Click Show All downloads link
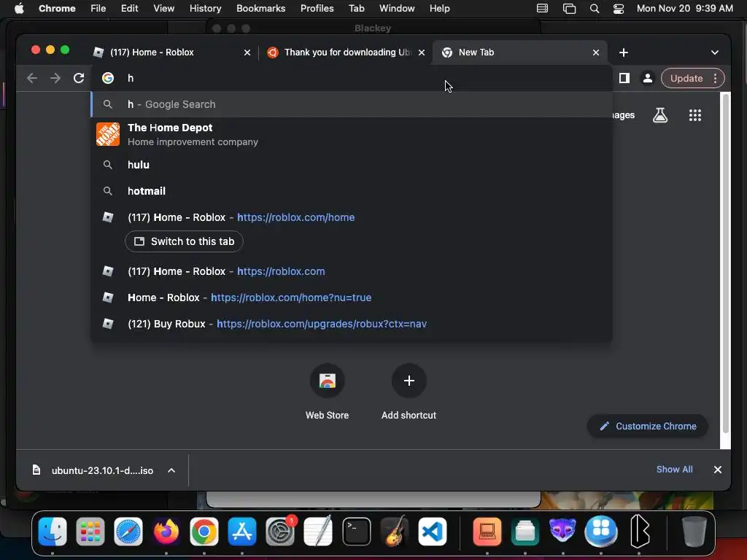This screenshot has width=747, height=560. [x=674, y=470]
